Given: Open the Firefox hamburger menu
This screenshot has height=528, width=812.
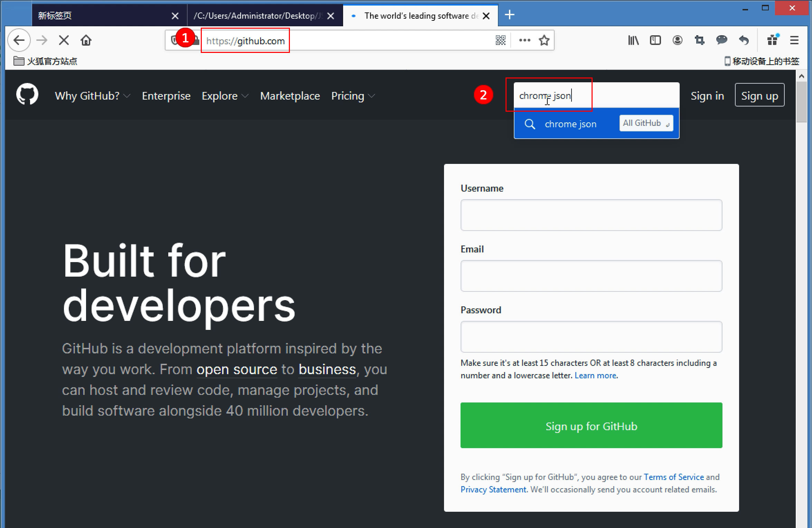Looking at the screenshot, I should pyautogui.click(x=794, y=40).
